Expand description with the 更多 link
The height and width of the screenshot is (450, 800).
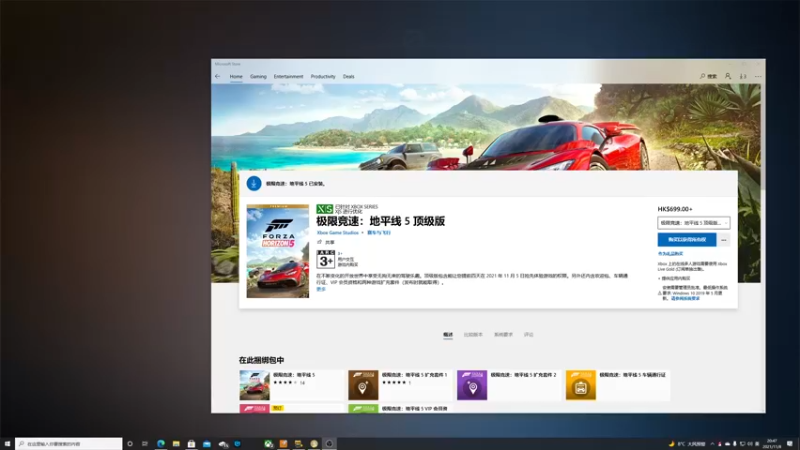(321, 289)
